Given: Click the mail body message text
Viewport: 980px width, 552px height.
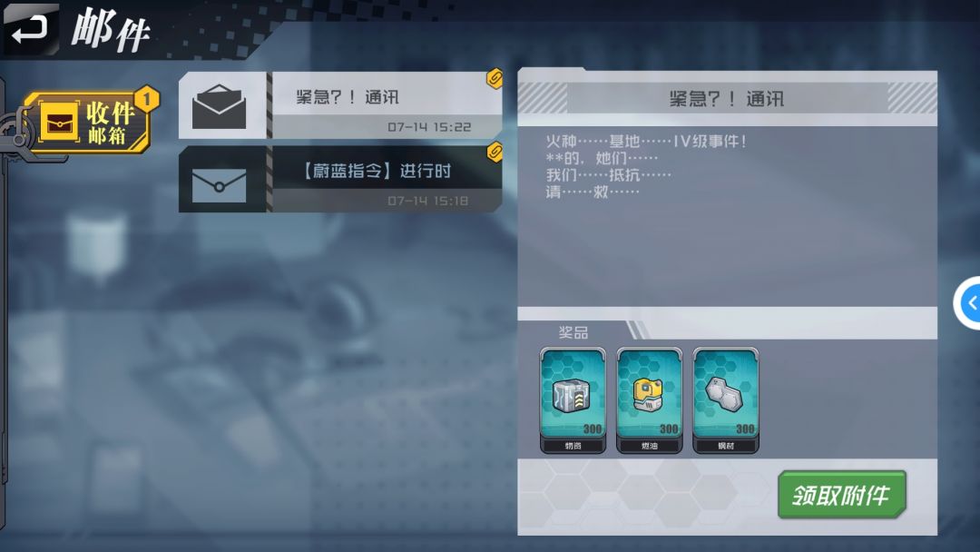Looking at the screenshot, I should (646, 166).
